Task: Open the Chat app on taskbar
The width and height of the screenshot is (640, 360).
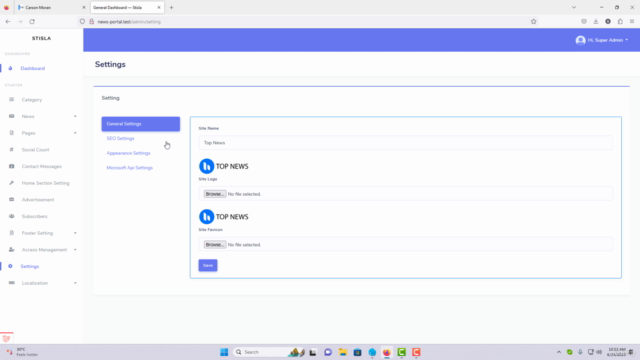Action: tap(328, 352)
